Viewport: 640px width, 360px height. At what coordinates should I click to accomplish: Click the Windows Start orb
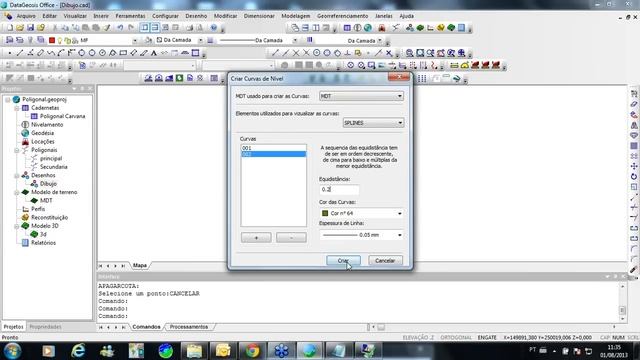point(12,351)
